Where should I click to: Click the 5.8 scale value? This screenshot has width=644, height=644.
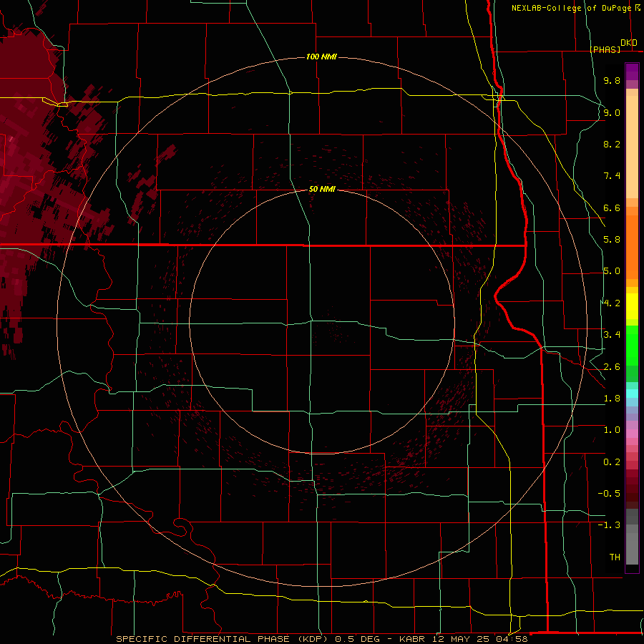click(612, 240)
